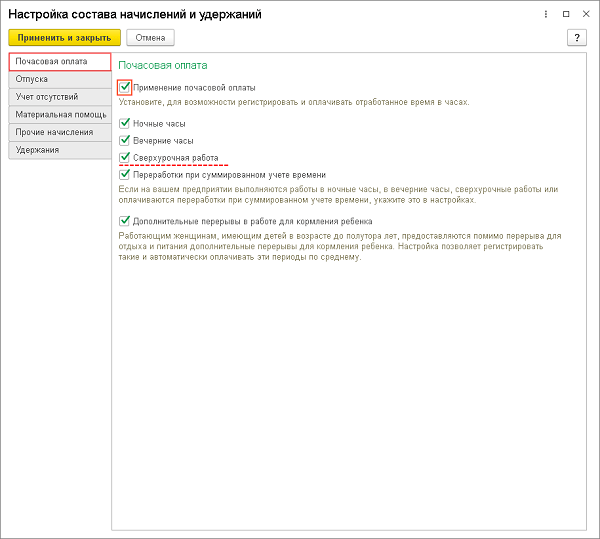Toggle the Применение почасовой оплаты checkbox

tap(125, 87)
